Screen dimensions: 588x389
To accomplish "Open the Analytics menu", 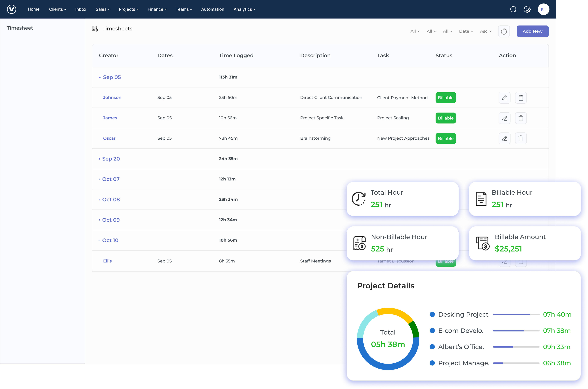I will pos(244,9).
